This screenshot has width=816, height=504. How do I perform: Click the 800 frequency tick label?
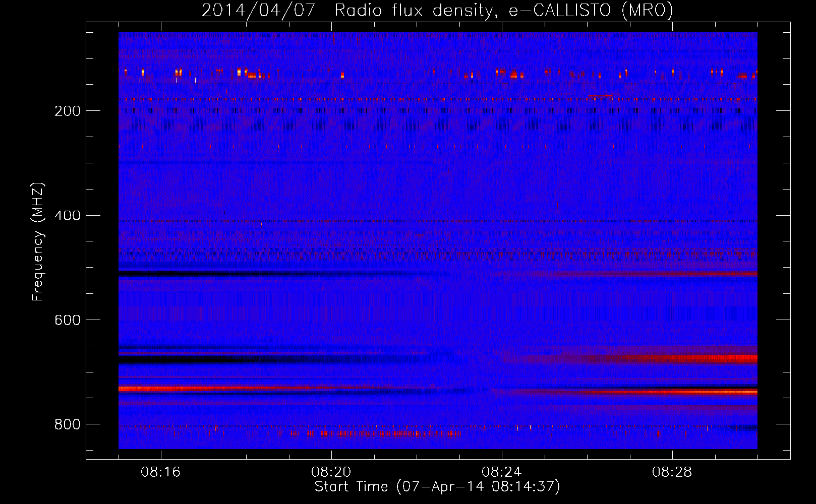tap(68, 424)
